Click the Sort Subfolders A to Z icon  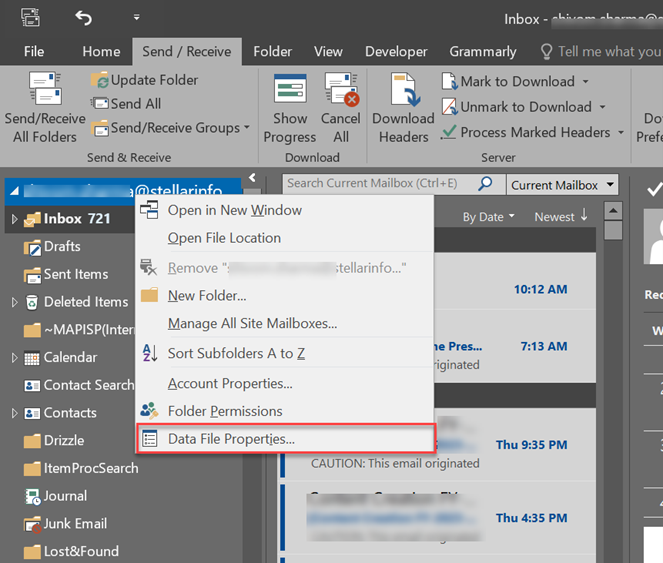[x=150, y=353]
